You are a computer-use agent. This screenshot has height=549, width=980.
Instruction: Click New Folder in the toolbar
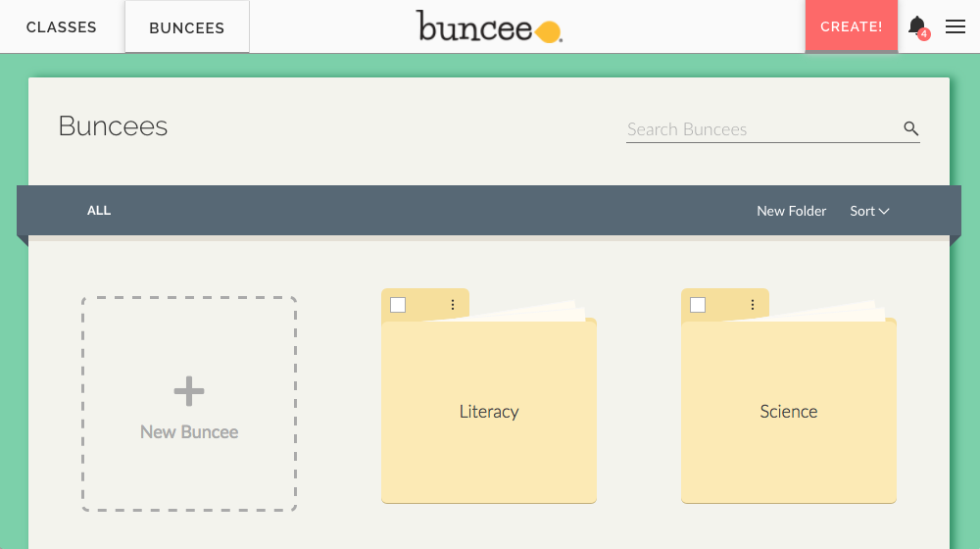pyautogui.click(x=791, y=211)
